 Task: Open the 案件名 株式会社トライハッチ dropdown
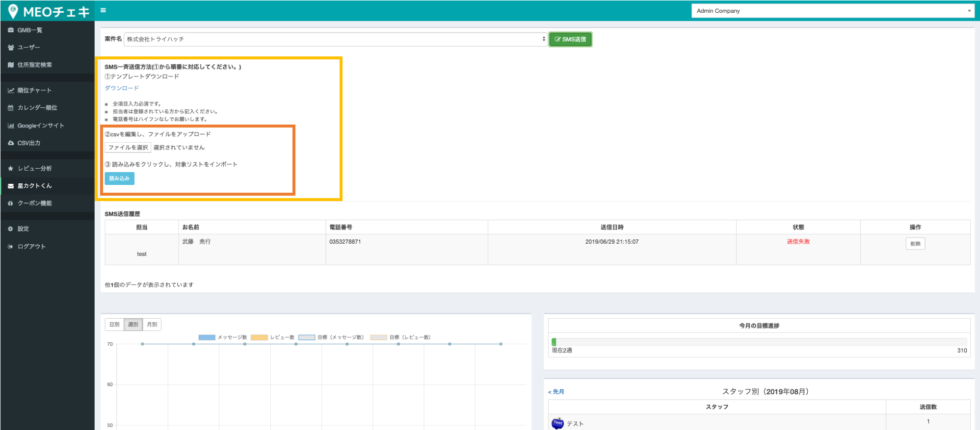335,39
